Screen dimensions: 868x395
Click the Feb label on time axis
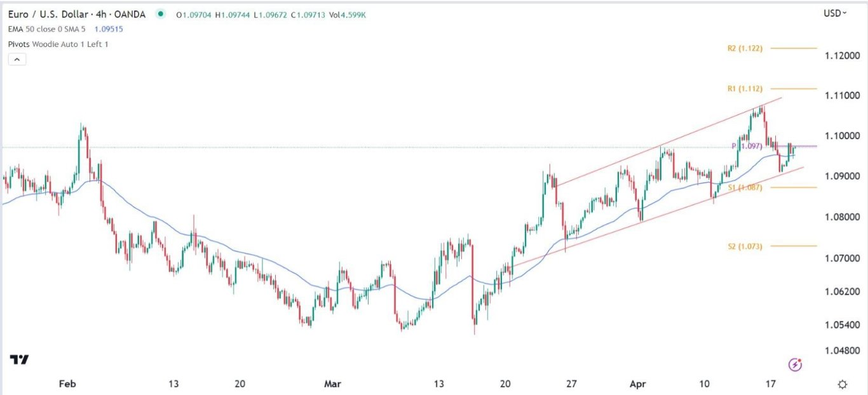pos(67,384)
